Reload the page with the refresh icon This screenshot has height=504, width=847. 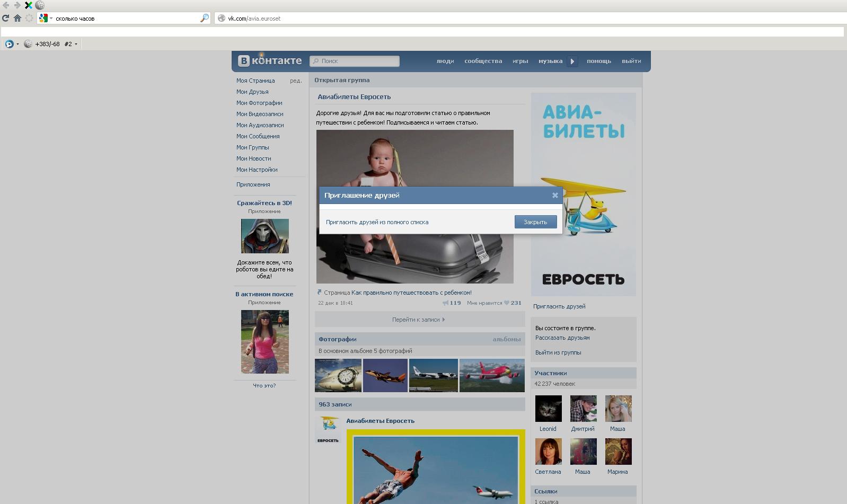click(x=6, y=18)
